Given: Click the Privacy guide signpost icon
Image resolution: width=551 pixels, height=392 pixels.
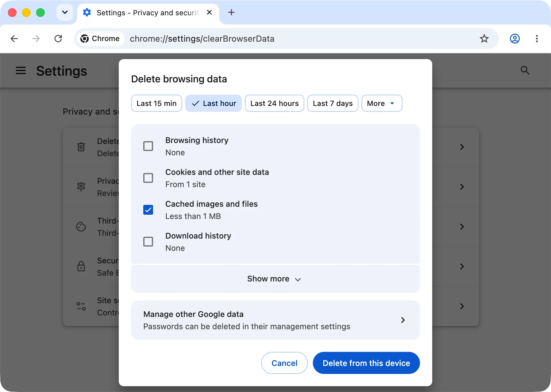Looking at the screenshot, I should point(81,187).
